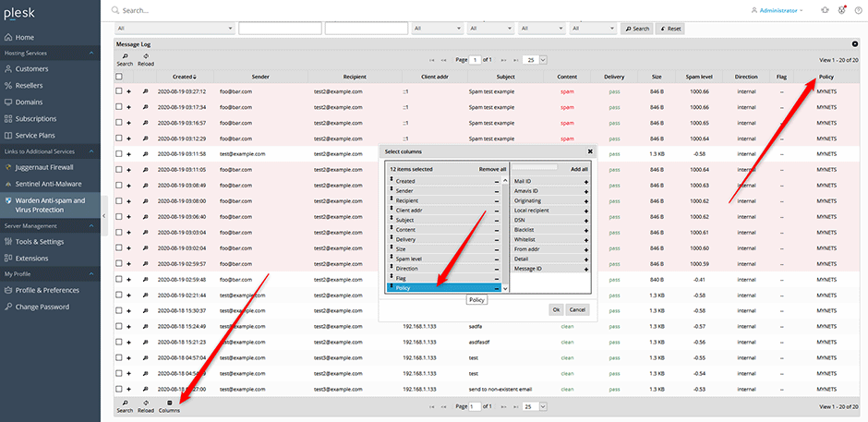Click the top pager page number field
868x422 pixels.
475,60
